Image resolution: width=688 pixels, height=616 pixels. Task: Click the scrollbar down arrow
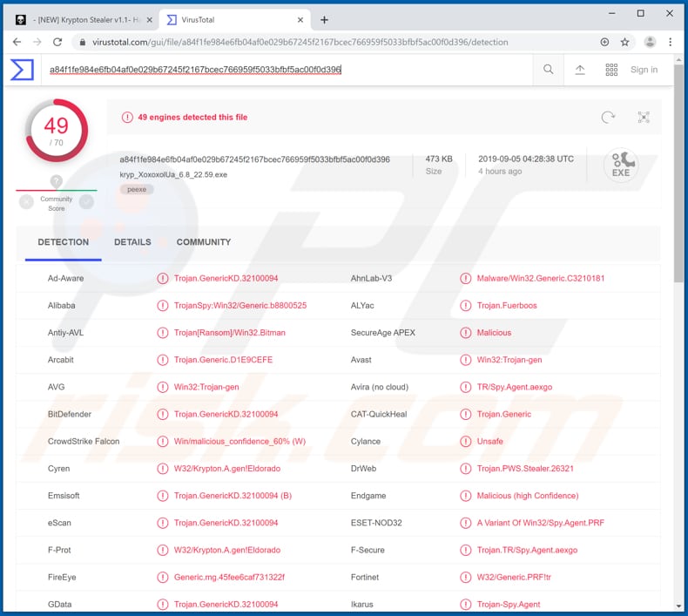click(x=678, y=606)
